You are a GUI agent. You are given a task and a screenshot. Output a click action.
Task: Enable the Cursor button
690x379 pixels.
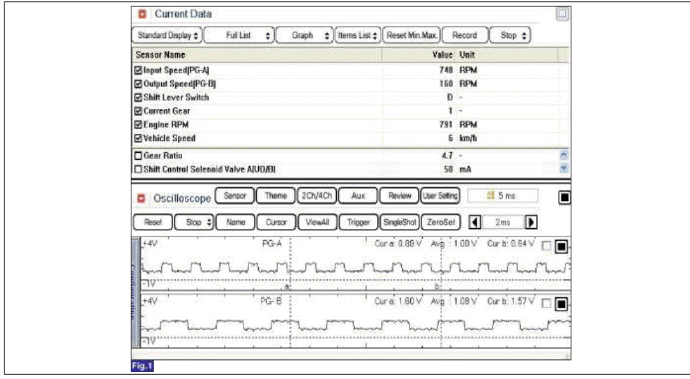coord(276,222)
